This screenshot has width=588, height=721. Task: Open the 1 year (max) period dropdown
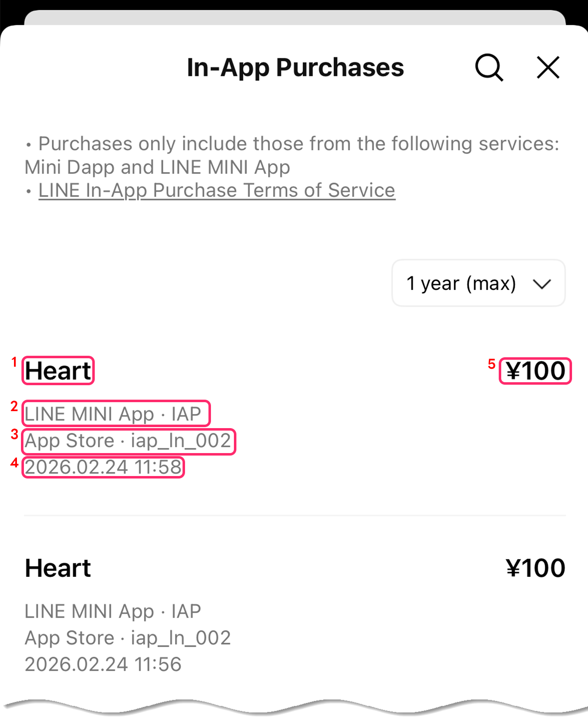click(478, 283)
